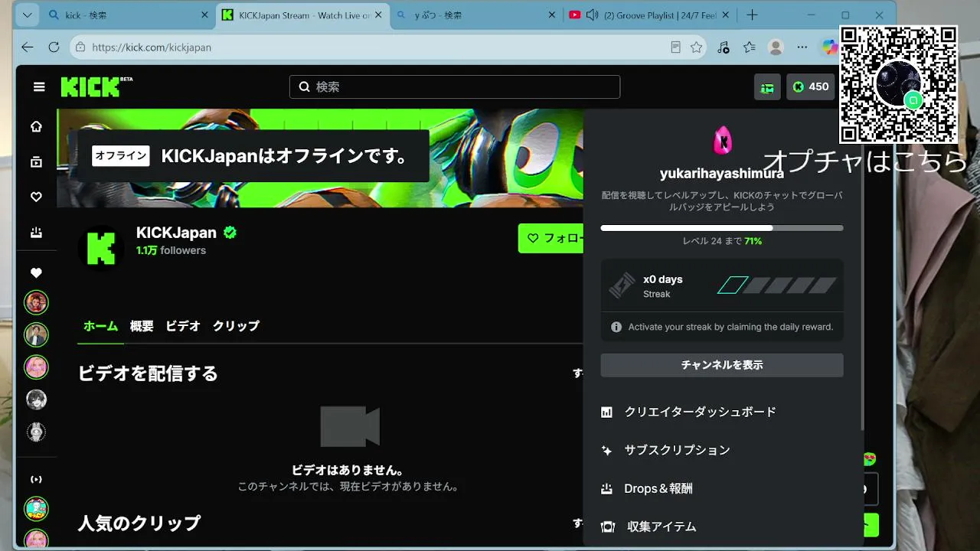Click the Kick 検索 search box
Image resolution: width=980 pixels, height=551 pixels.
click(455, 87)
